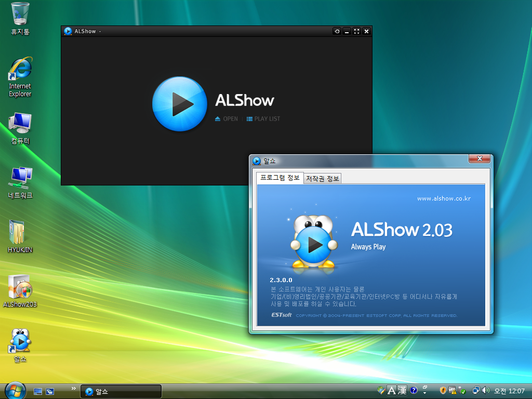Click the language bar help icon
This screenshot has width=532, height=399.
[413, 391]
